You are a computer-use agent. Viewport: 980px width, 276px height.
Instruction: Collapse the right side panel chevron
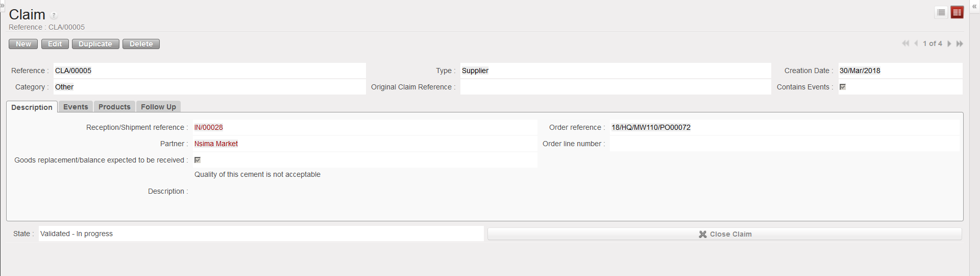tap(974, 6)
